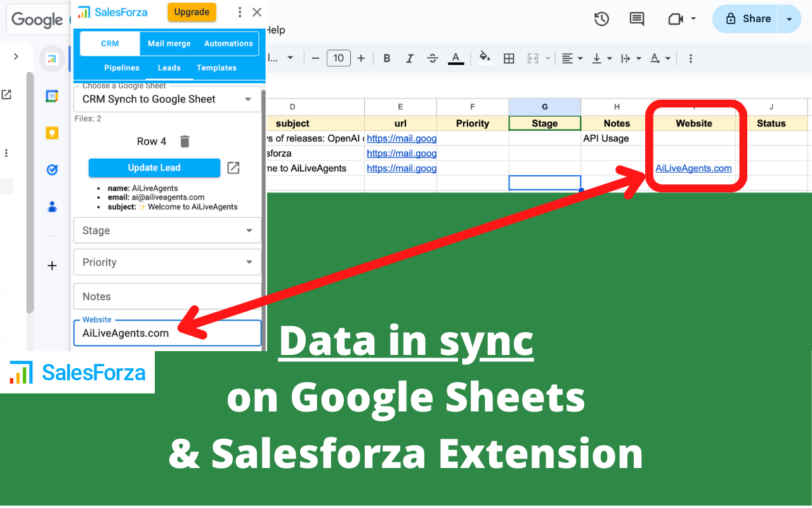Close the SalesForza panel
This screenshot has height=508, width=812.
click(x=257, y=12)
